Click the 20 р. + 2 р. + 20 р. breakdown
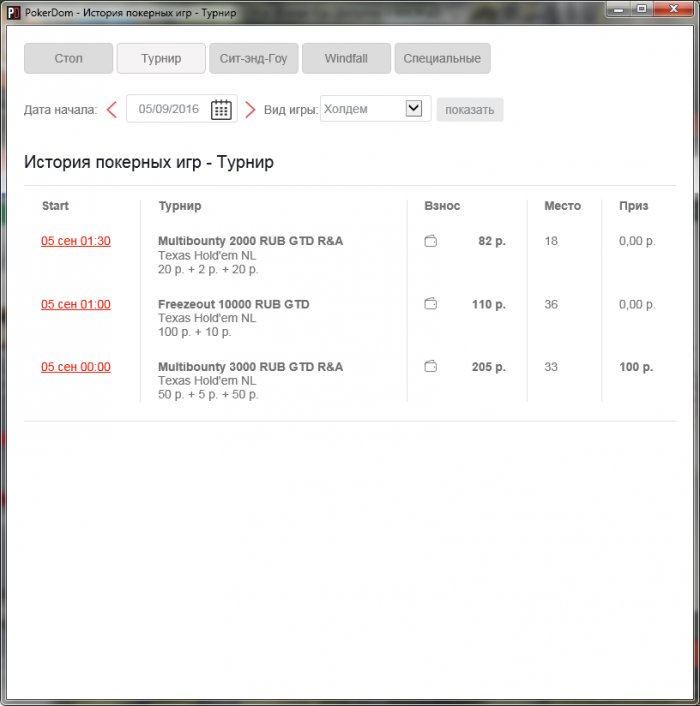Image resolution: width=700 pixels, height=706 pixels. 208,269
